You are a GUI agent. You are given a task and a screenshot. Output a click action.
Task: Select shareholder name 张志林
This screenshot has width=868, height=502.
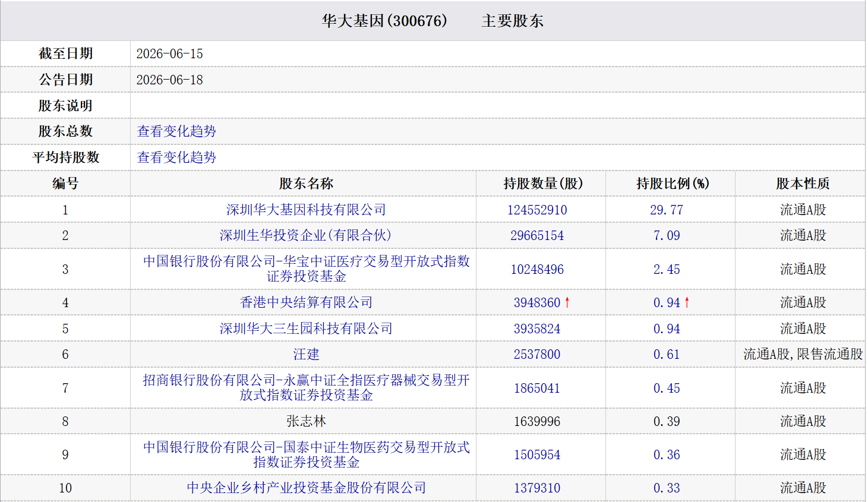click(x=306, y=421)
